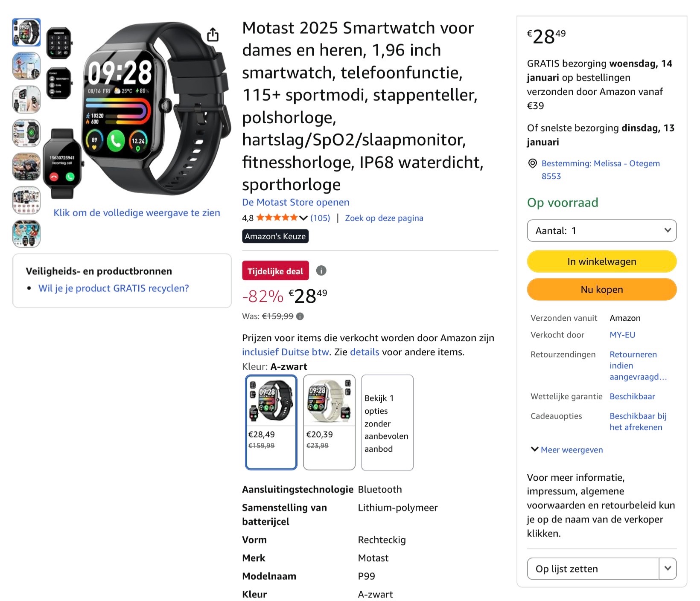
Task: Click the location pin icon near Bestemming
Action: tap(532, 163)
